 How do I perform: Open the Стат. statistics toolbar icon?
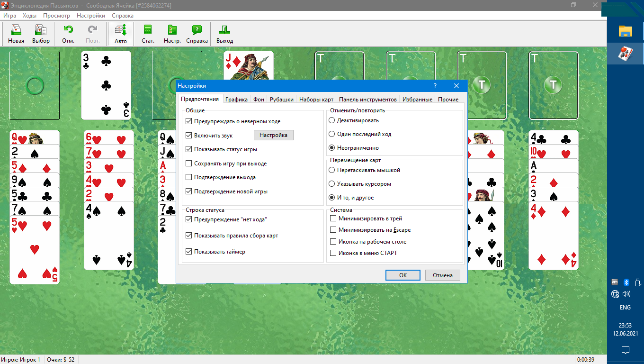pyautogui.click(x=148, y=34)
